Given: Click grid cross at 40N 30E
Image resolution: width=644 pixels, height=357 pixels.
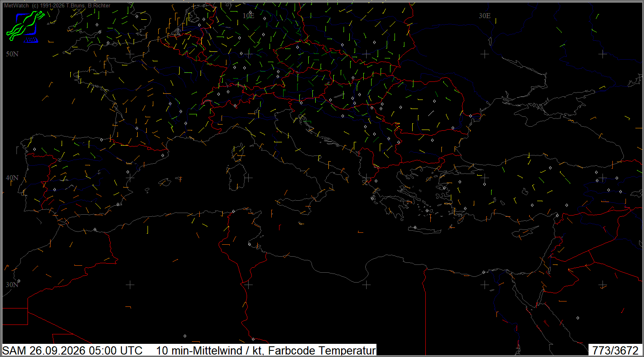Looking at the screenshot, I should (x=485, y=178).
